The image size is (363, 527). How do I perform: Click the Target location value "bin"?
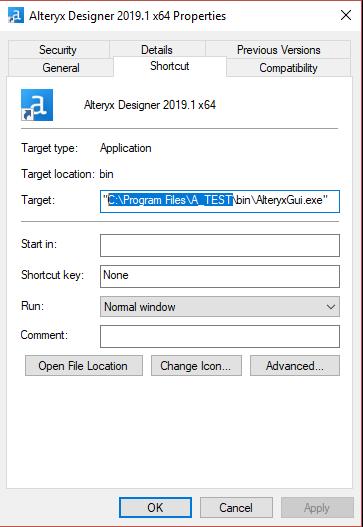coord(107,174)
